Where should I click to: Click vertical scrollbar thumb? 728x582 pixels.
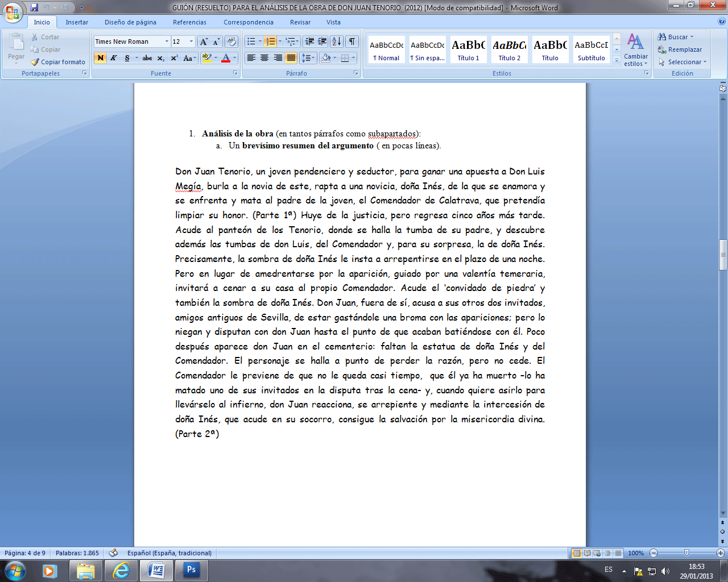(x=723, y=255)
